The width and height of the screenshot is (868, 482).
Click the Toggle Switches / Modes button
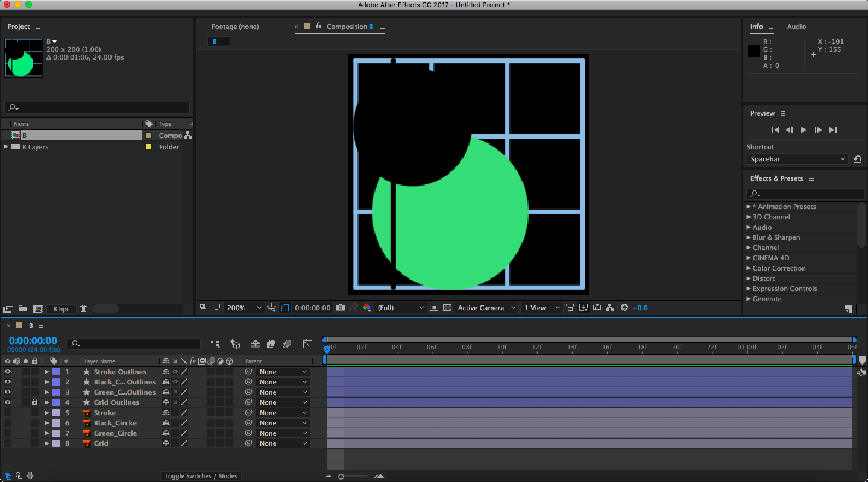201,476
